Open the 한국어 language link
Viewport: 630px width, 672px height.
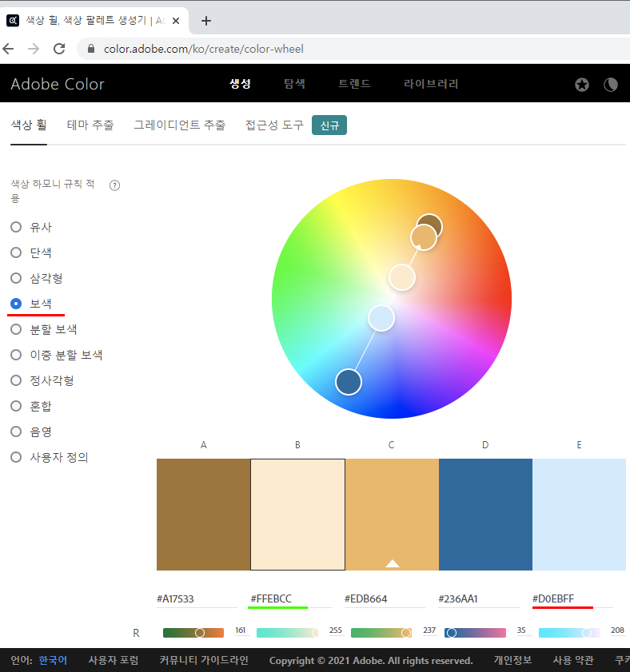click(53, 660)
